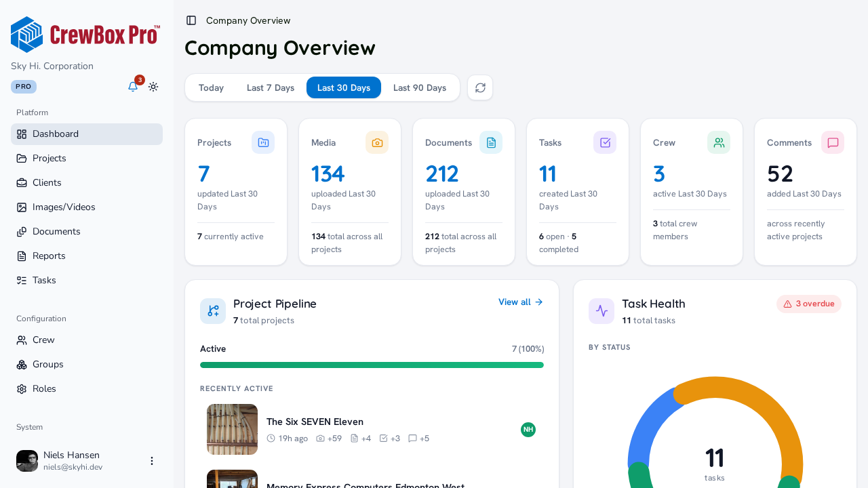Click the Media card camera icon
The width and height of the screenshot is (868, 488).
tap(377, 142)
